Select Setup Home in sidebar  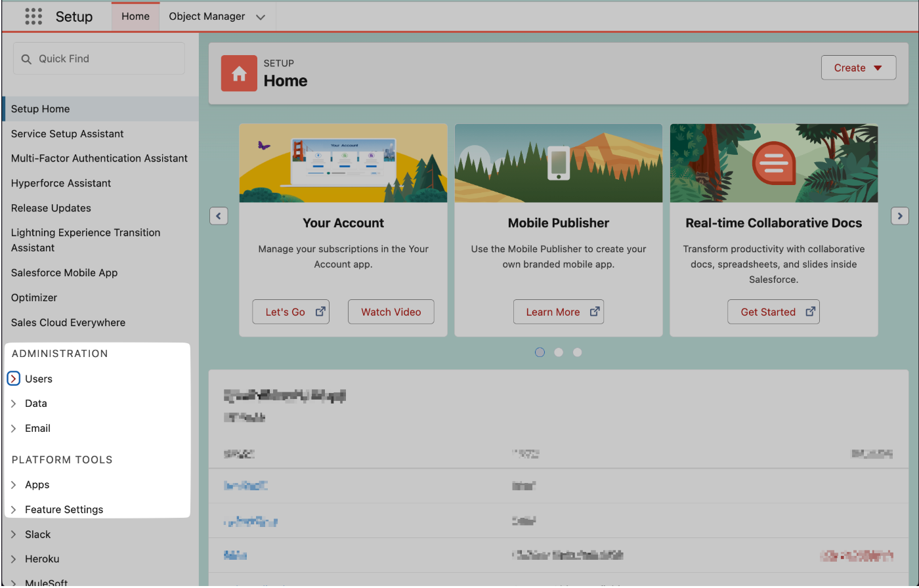click(100, 109)
